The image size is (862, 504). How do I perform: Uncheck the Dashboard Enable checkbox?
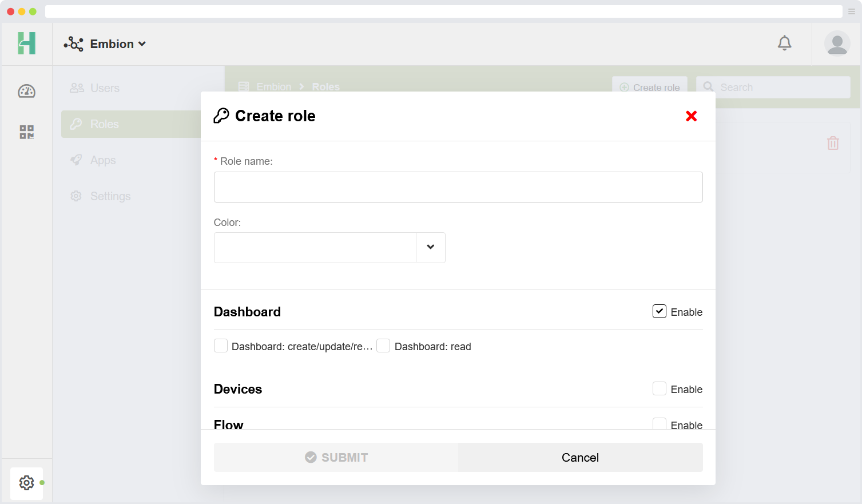[659, 311]
